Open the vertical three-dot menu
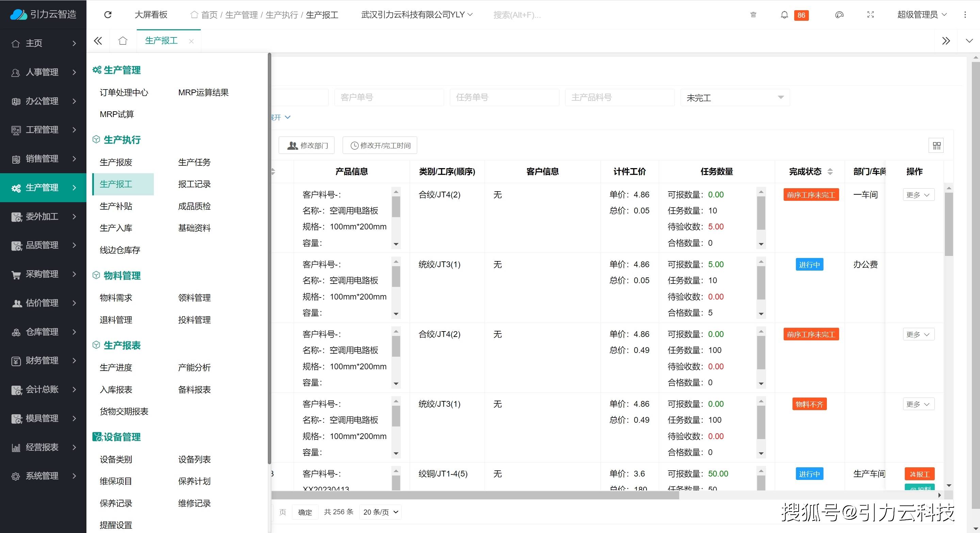 pos(965,15)
